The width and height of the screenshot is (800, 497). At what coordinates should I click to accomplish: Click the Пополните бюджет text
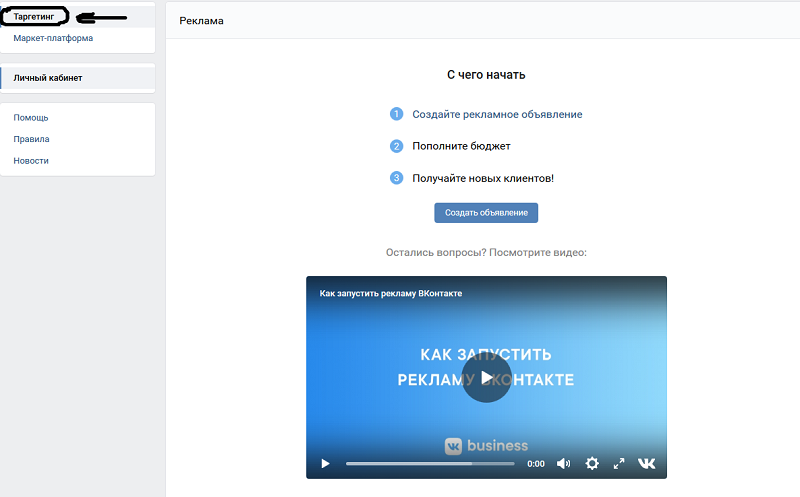(x=461, y=146)
